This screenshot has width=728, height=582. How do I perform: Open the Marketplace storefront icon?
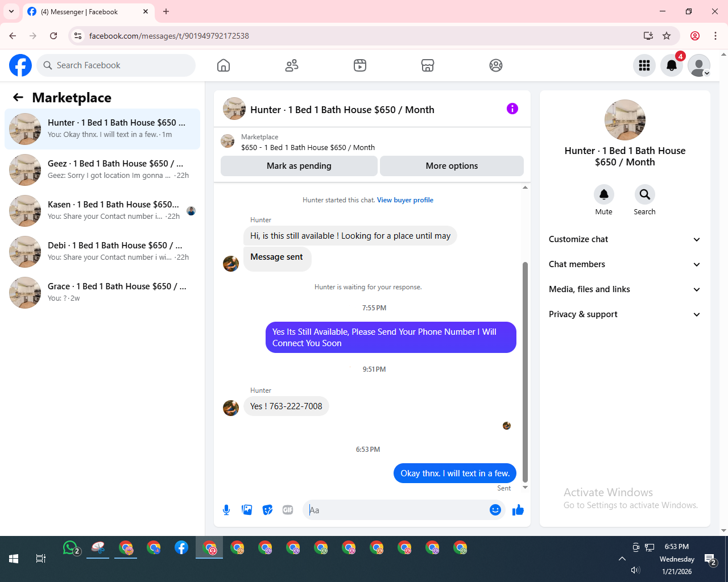(428, 65)
